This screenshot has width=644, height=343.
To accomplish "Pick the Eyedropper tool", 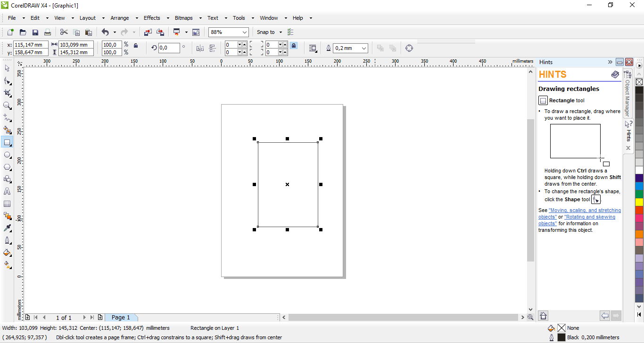I will coord(7,228).
